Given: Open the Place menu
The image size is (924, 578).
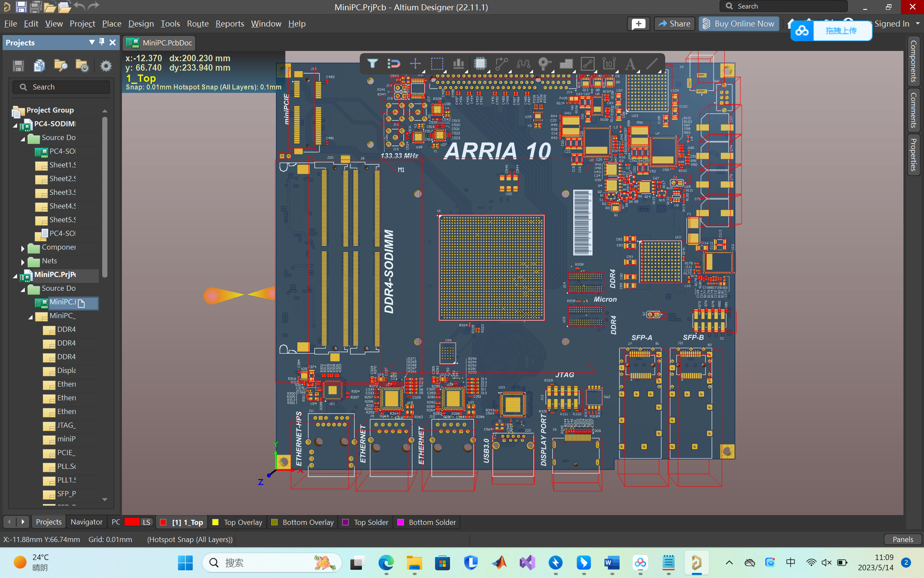Looking at the screenshot, I should [x=112, y=24].
